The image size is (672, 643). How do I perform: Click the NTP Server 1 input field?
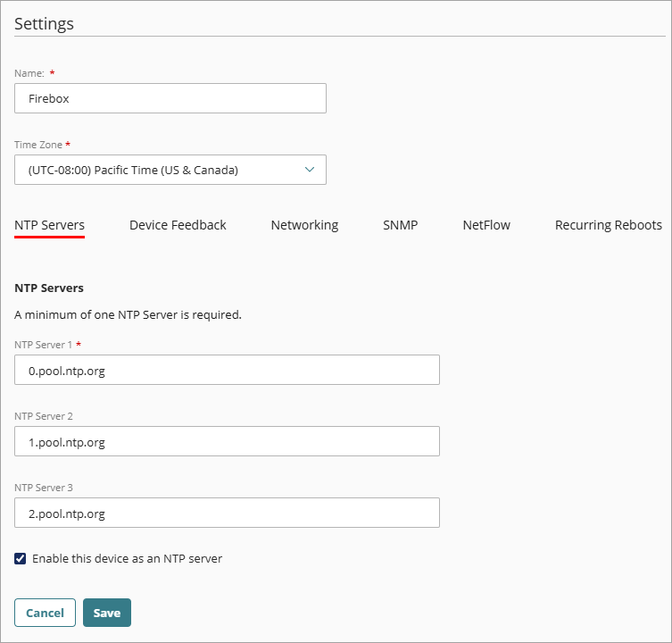227,370
